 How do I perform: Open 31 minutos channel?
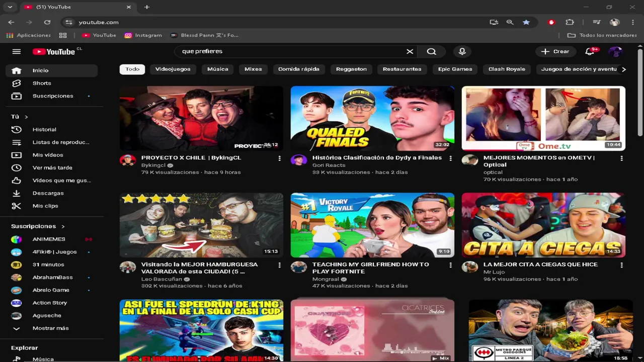tap(51, 264)
